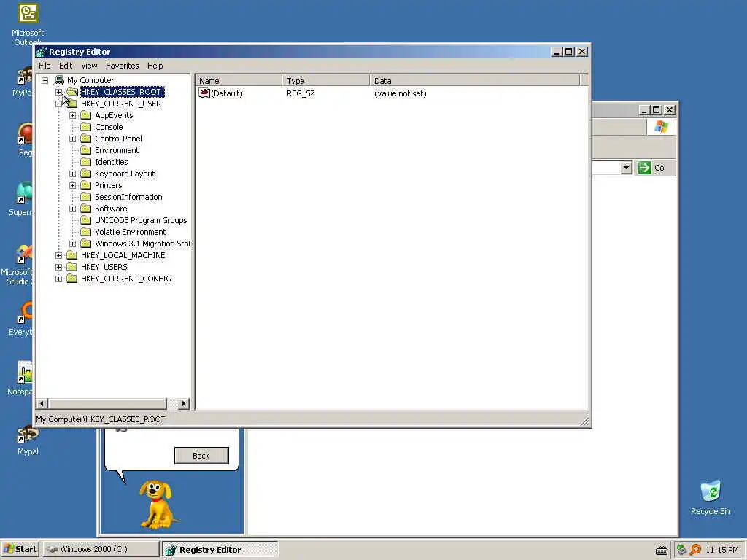Screen dimensions: 747x560
Task: Click the (Default) string value icon
Action: pyautogui.click(x=204, y=93)
